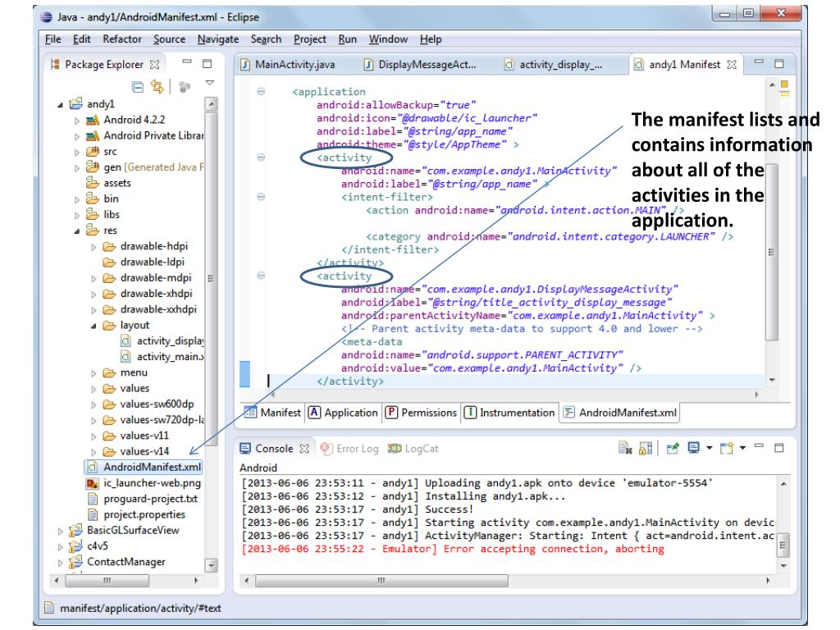Viewport: 840px width, 630px height.
Task: Click the editor vertical scrollbar thumb
Action: click(x=771, y=252)
